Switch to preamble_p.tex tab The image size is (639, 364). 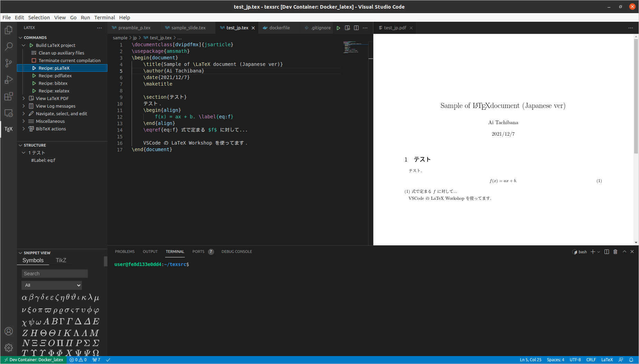134,28
